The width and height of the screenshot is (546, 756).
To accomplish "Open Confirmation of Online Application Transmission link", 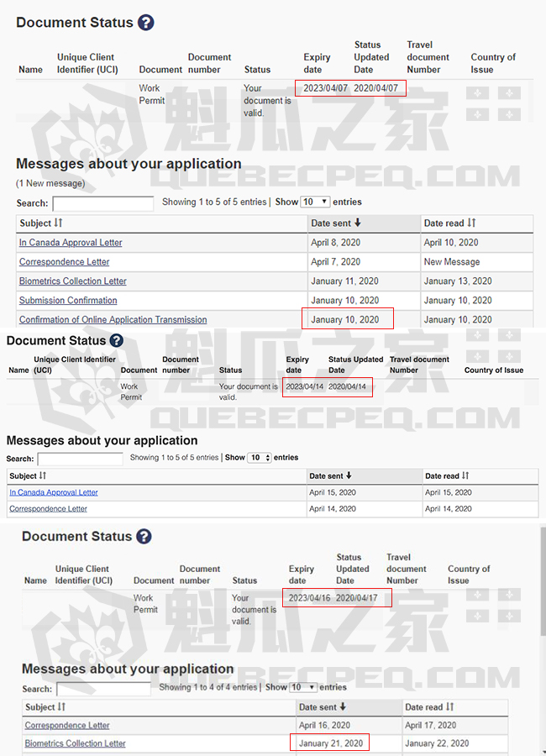I will [113, 320].
